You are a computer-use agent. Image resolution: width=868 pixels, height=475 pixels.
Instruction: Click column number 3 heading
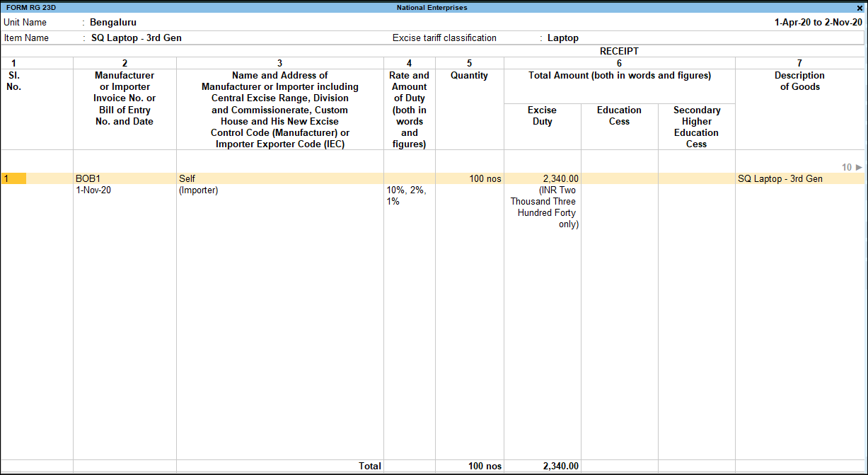tap(280, 64)
